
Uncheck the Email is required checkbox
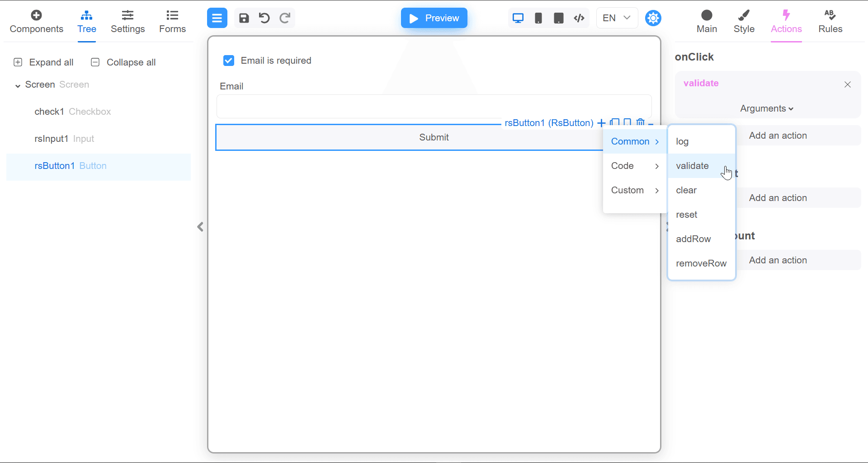tap(229, 61)
